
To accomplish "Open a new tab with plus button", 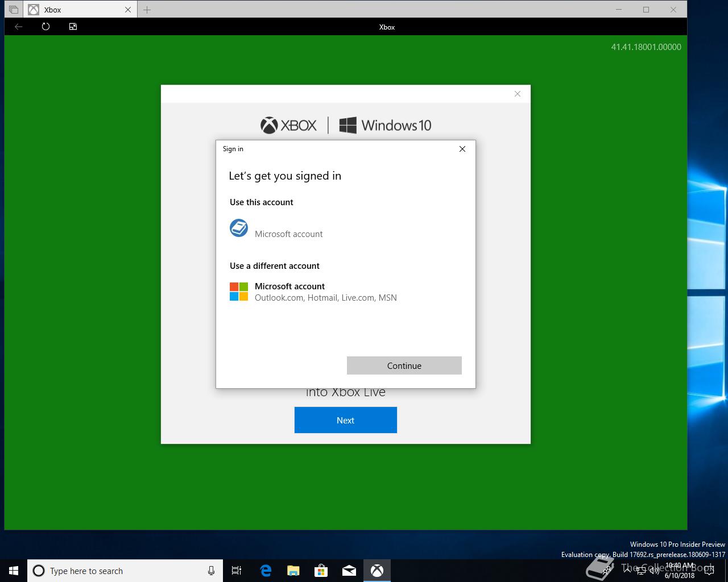I will pyautogui.click(x=147, y=10).
